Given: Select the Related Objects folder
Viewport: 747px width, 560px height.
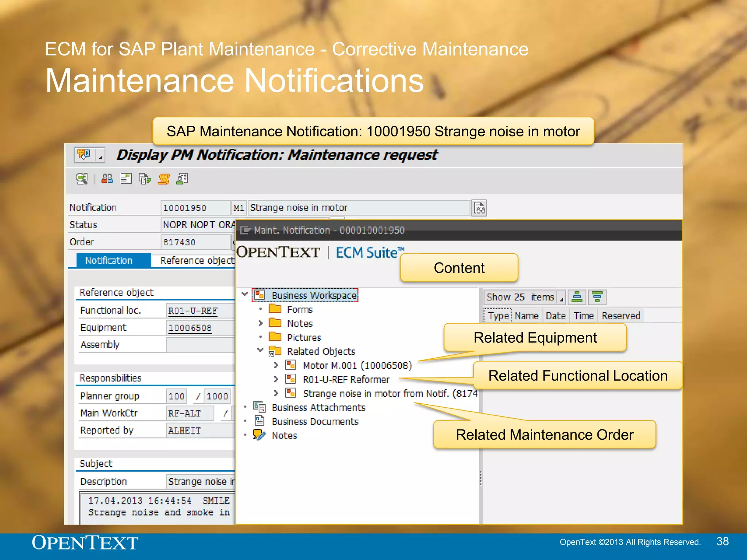Looking at the screenshot, I should point(321,351).
